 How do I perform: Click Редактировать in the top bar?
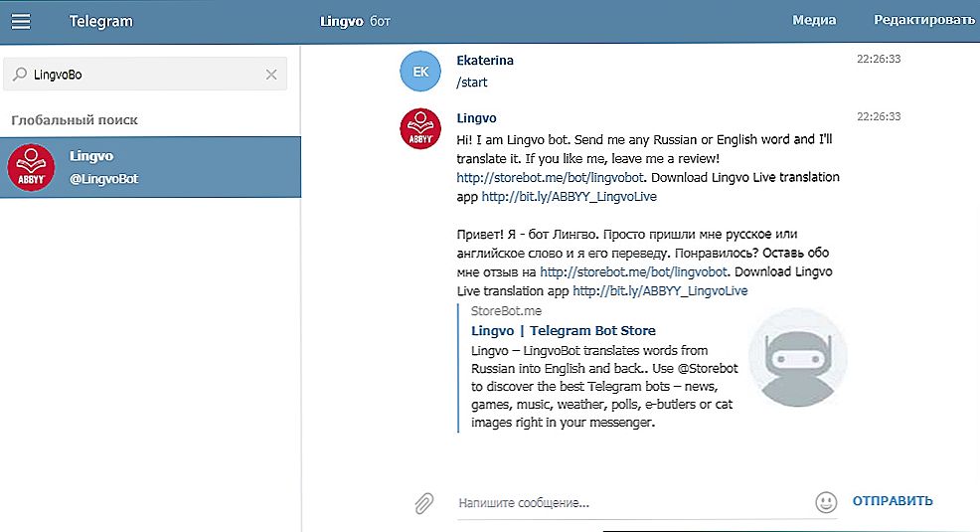pyautogui.click(x=923, y=20)
